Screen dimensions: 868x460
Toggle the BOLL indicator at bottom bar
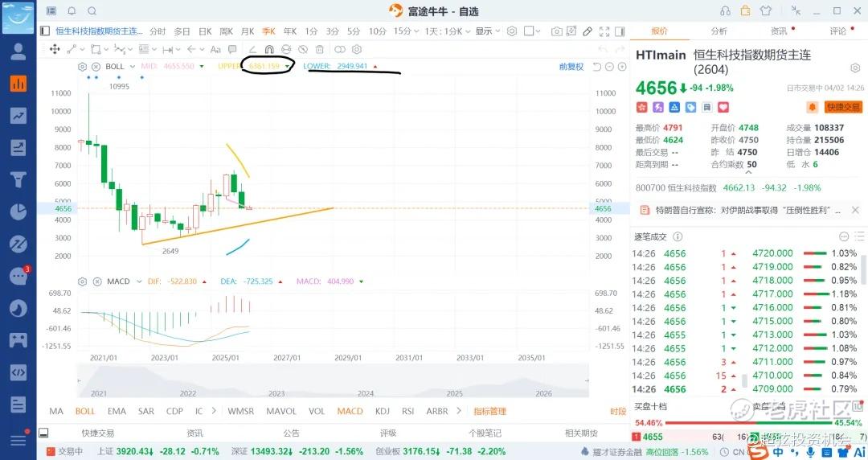tap(85, 411)
